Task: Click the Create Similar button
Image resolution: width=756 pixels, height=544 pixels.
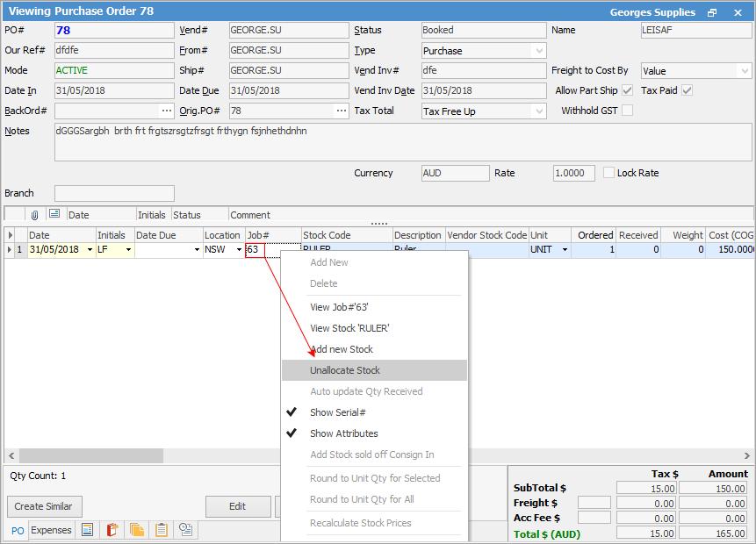Action: pos(44,506)
